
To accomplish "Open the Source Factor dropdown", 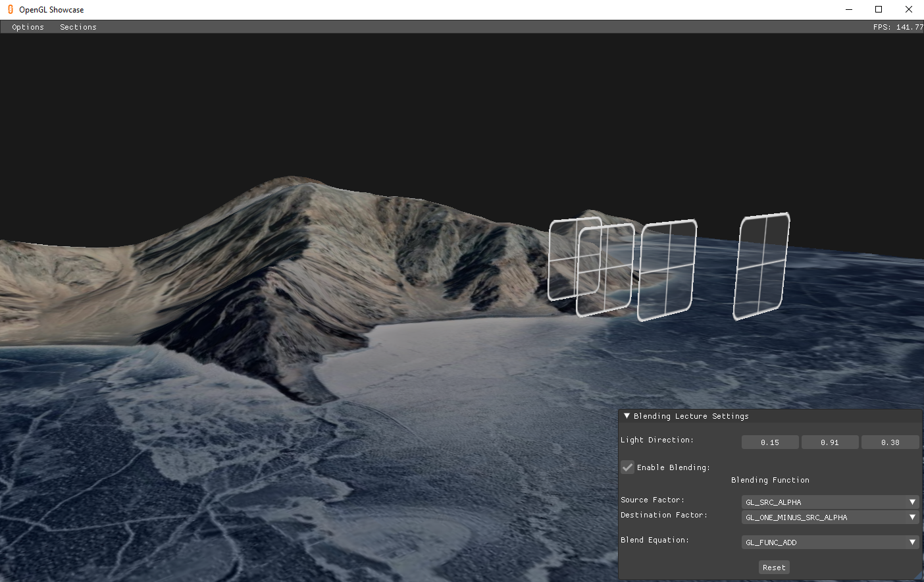I will [831, 502].
